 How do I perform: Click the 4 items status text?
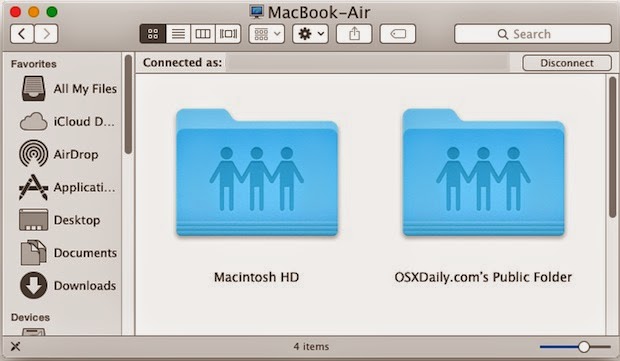(x=311, y=347)
